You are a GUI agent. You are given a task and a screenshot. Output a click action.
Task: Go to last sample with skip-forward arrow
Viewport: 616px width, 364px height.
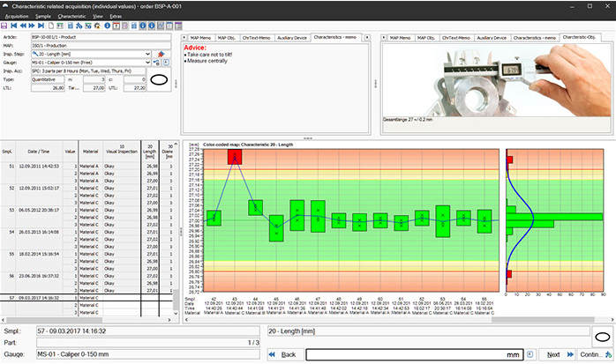(x=41, y=26)
